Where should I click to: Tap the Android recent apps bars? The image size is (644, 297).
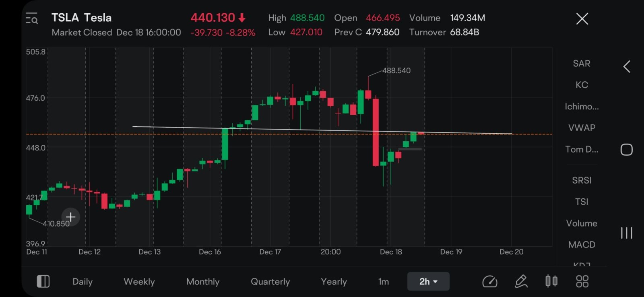pos(626,233)
